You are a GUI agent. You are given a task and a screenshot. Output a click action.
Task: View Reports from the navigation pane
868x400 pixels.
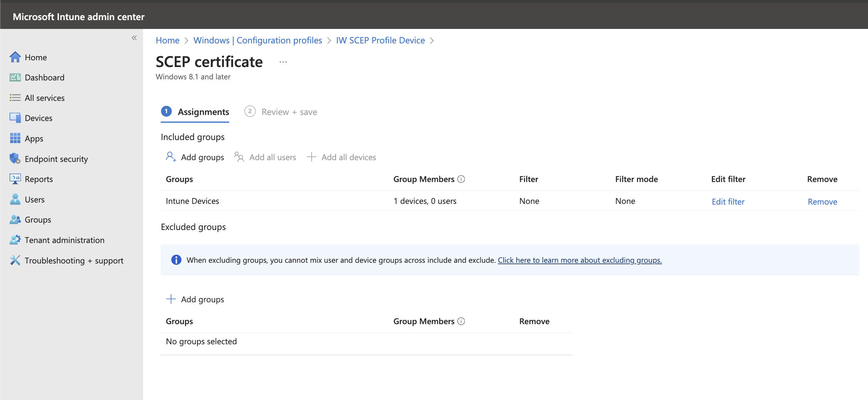click(38, 179)
